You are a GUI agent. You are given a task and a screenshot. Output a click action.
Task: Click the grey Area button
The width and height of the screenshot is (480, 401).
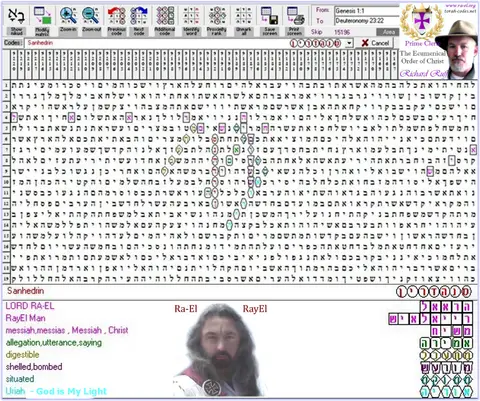[388, 32]
